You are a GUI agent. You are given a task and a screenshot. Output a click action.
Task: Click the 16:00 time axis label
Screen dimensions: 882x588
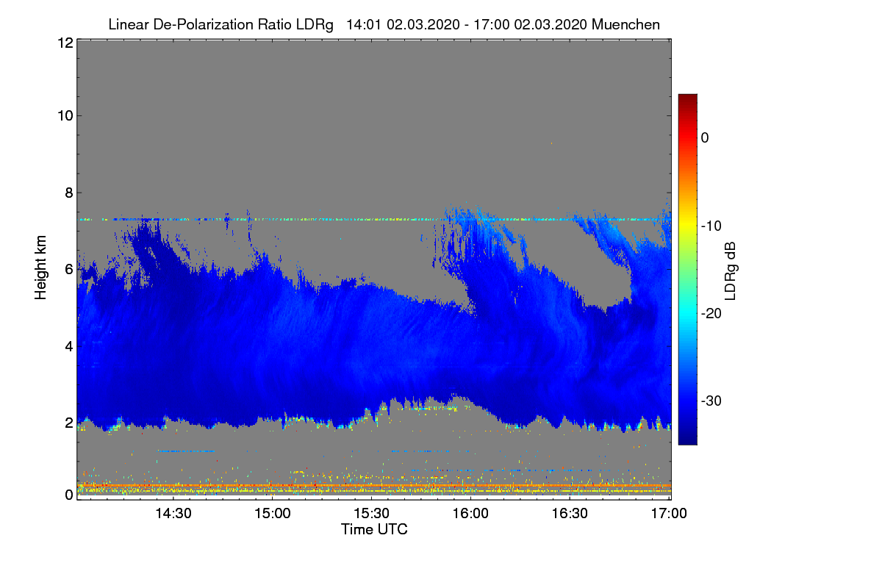click(x=470, y=513)
